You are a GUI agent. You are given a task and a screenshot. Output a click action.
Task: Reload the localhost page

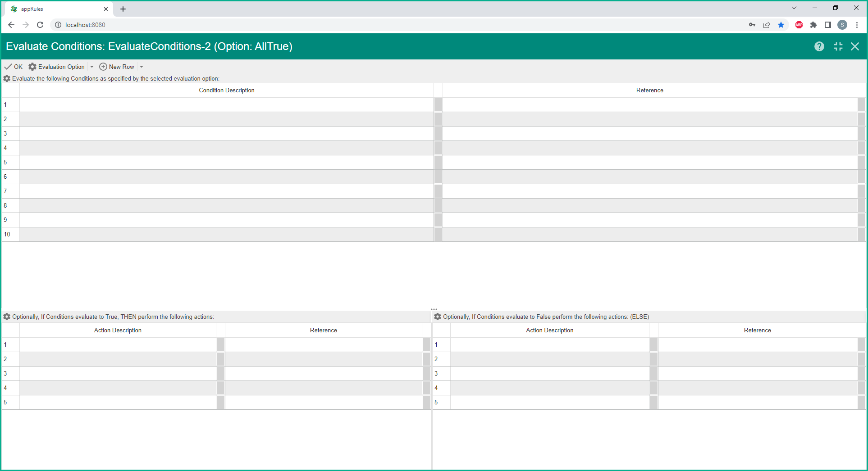pyautogui.click(x=40, y=25)
